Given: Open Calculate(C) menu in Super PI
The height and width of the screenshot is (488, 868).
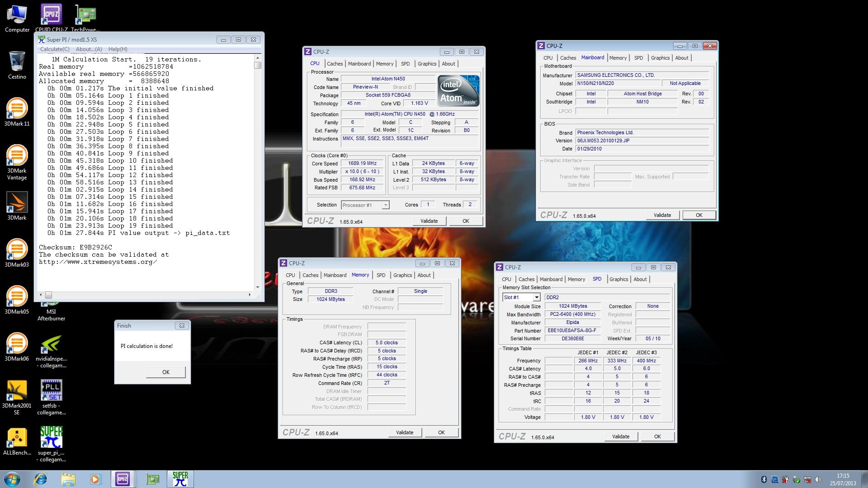Looking at the screenshot, I should click(x=55, y=49).
